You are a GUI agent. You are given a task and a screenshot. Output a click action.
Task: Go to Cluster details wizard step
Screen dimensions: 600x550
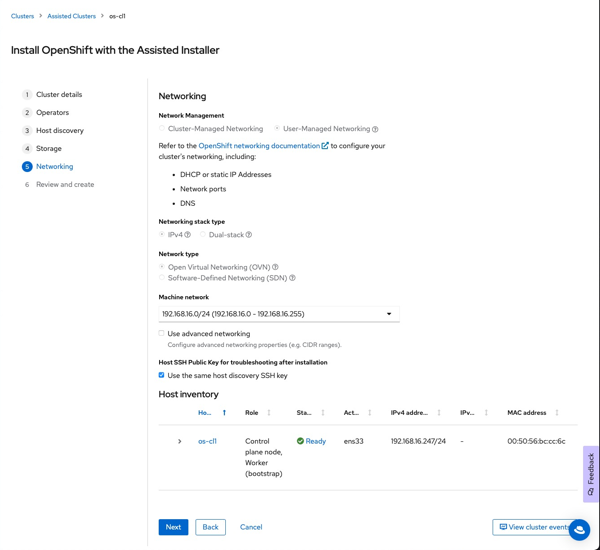59,95
